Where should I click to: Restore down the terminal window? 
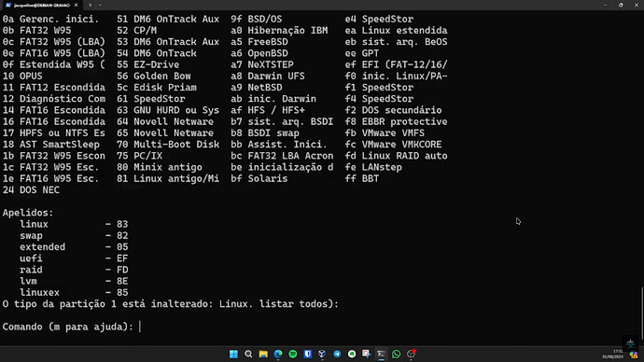621,5
